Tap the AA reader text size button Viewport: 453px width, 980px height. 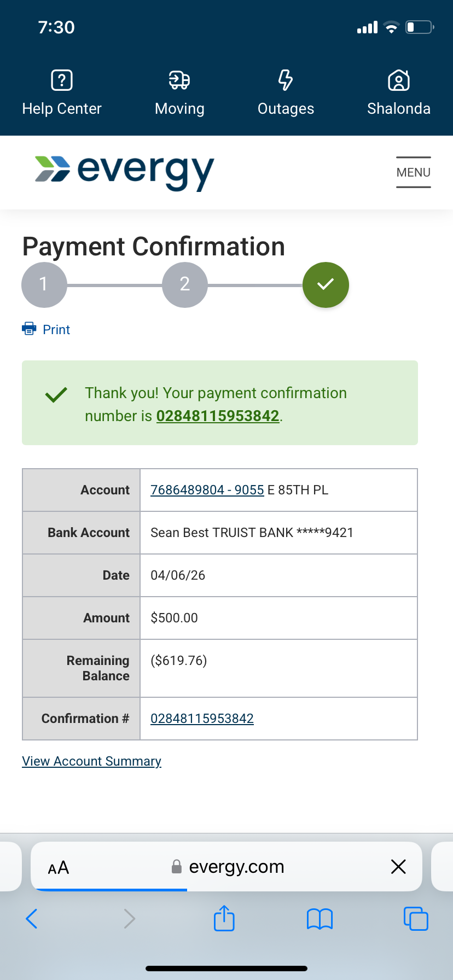[x=59, y=867]
